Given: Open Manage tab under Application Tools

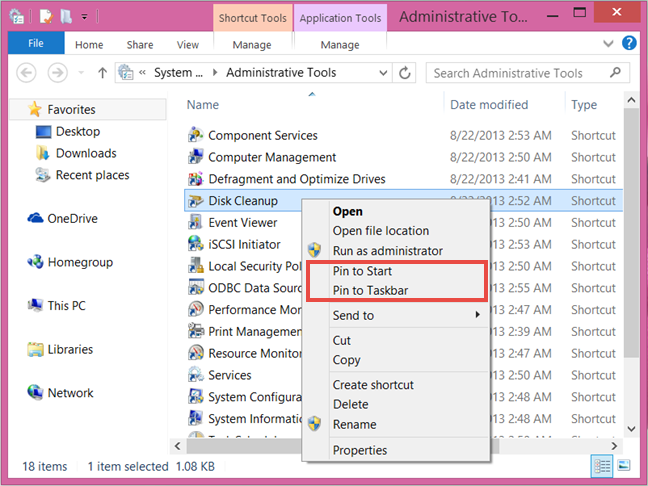Looking at the screenshot, I should tap(340, 45).
